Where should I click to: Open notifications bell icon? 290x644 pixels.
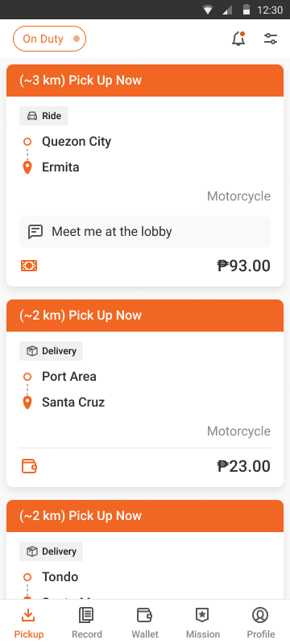click(238, 39)
